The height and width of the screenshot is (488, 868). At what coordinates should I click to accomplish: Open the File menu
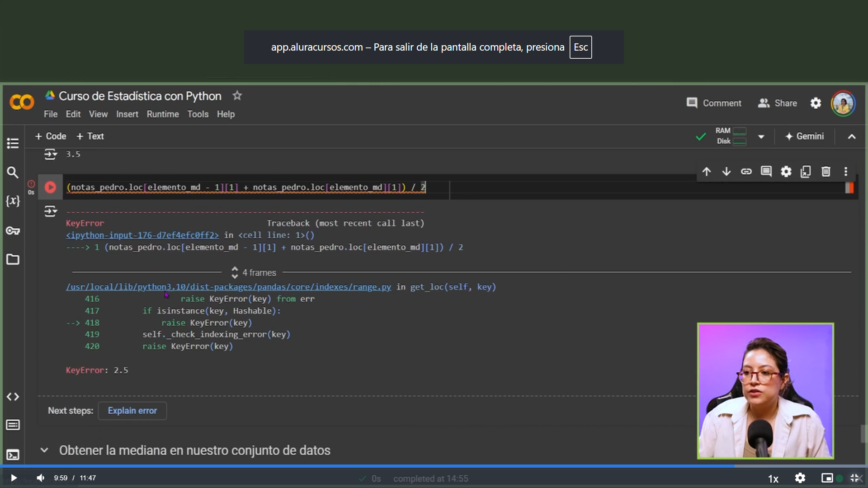pyautogui.click(x=51, y=114)
